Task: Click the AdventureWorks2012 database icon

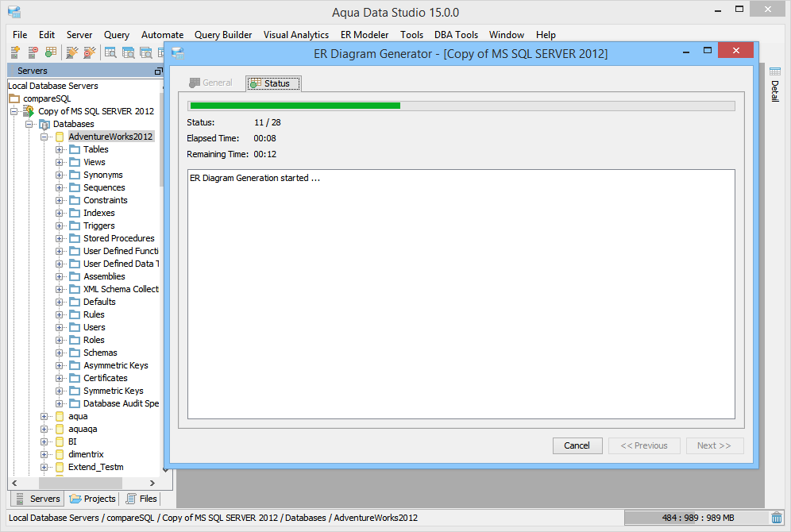Action: tap(60, 137)
